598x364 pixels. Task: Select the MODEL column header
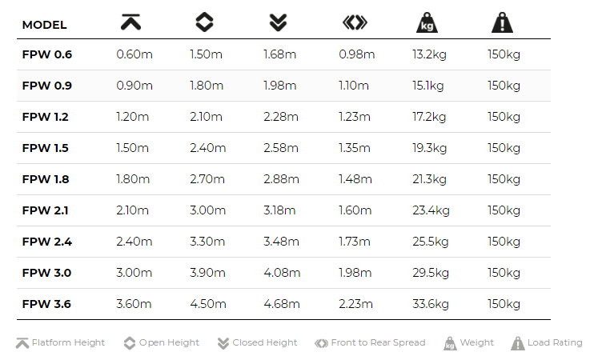(x=44, y=25)
